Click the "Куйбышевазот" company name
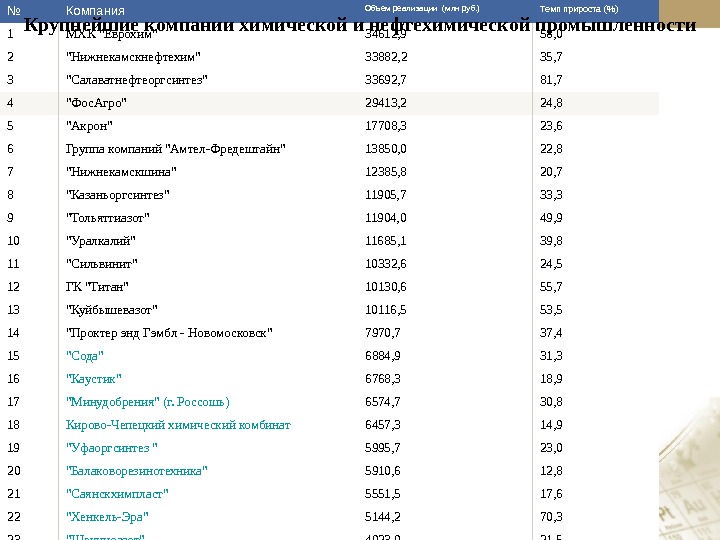Viewport: 720px width, 540px height. 112,309
